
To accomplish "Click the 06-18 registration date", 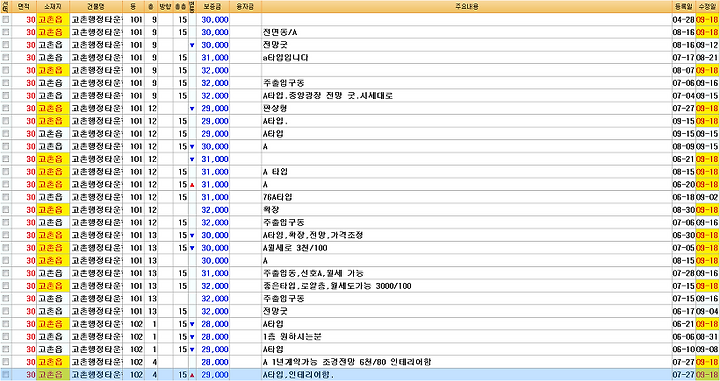I will tap(683, 197).
